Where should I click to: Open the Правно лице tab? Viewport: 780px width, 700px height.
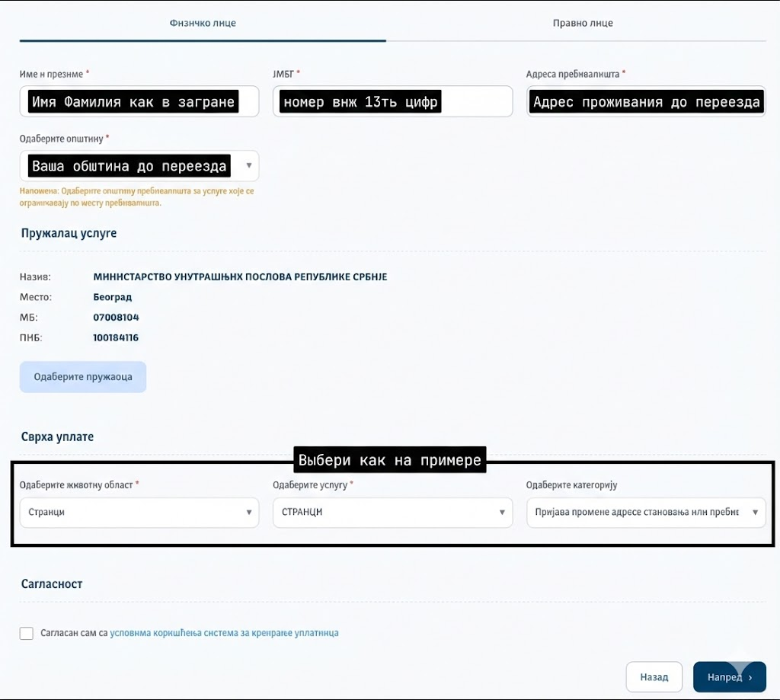click(583, 23)
